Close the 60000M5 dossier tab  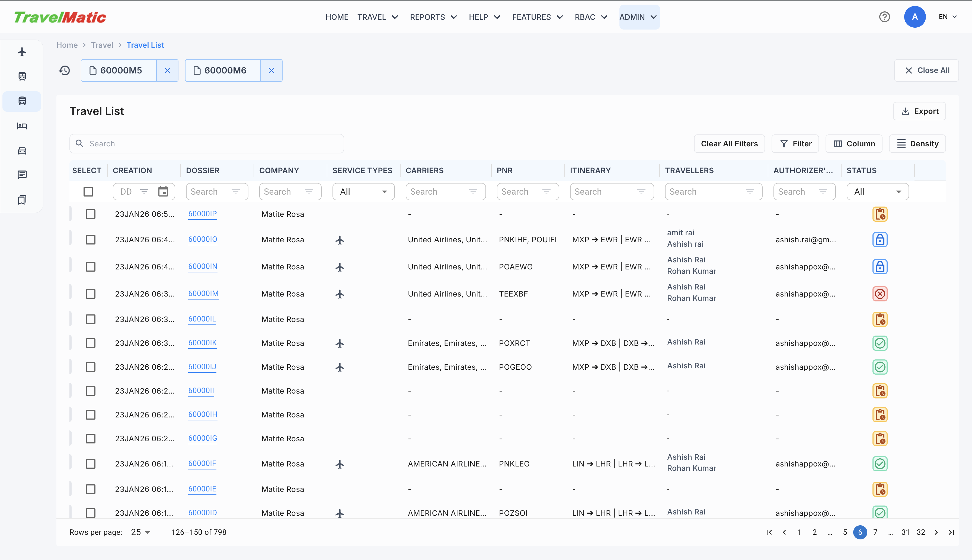167,70
